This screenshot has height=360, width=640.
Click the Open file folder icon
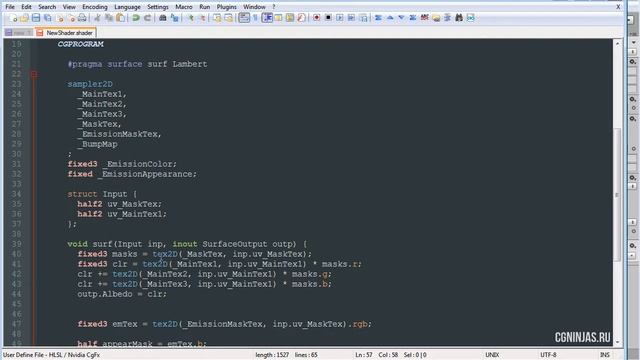24,18
